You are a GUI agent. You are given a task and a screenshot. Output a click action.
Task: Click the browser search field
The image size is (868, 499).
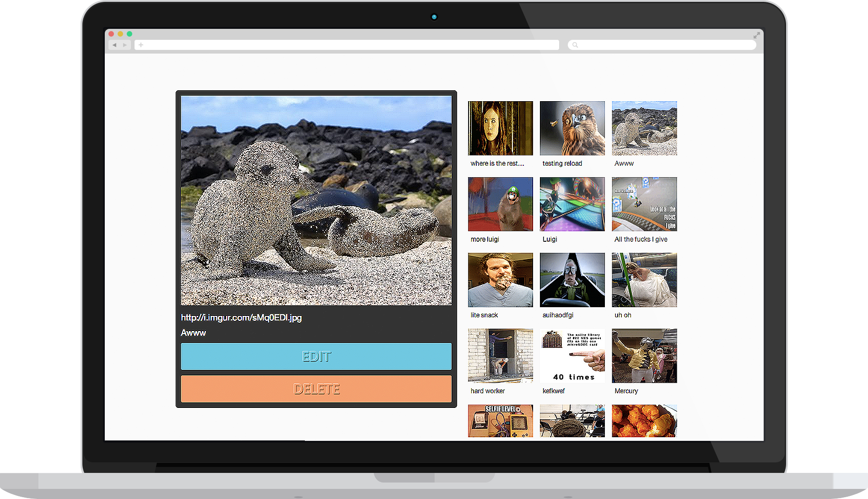[x=662, y=45]
